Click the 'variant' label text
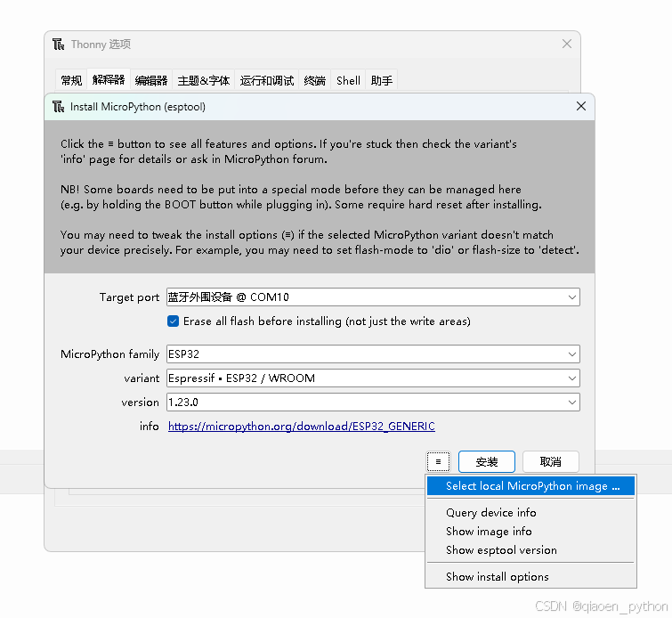The height and width of the screenshot is (618, 672). tap(142, 378)
